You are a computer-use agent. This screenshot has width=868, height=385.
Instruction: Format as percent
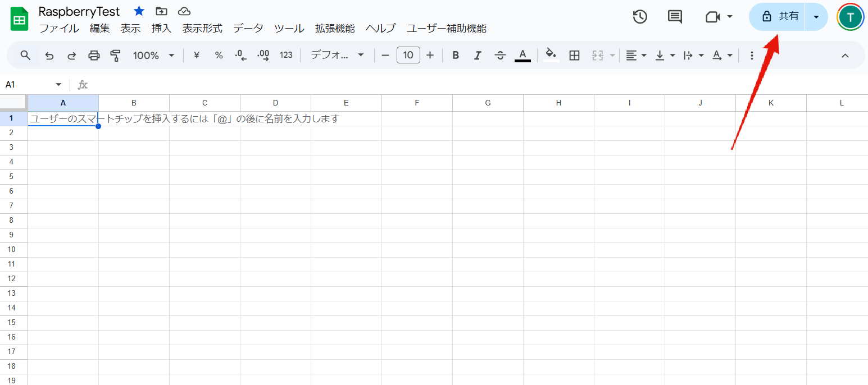(x=219, y=55)
